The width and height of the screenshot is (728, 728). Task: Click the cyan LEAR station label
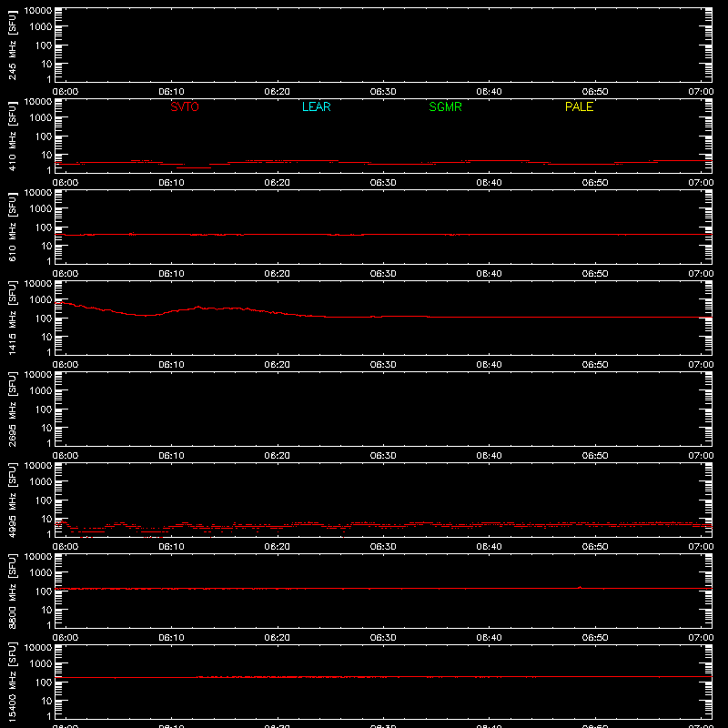click(316, 106)
